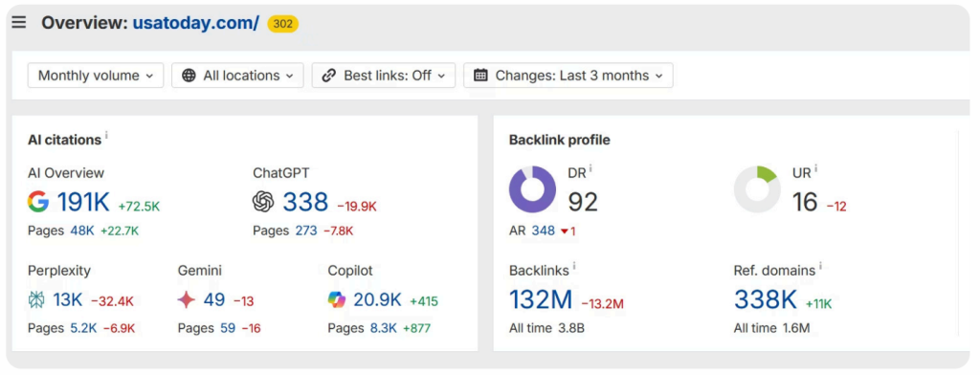Click the info icon next to Ref. domains
The image size is (980, 375).
[820, 266]
